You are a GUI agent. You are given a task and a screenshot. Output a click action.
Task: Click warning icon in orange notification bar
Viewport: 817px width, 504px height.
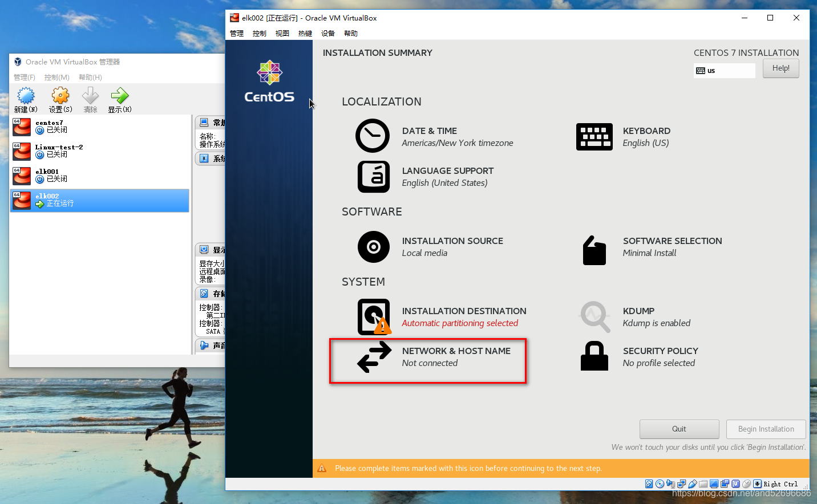(322, 469)
